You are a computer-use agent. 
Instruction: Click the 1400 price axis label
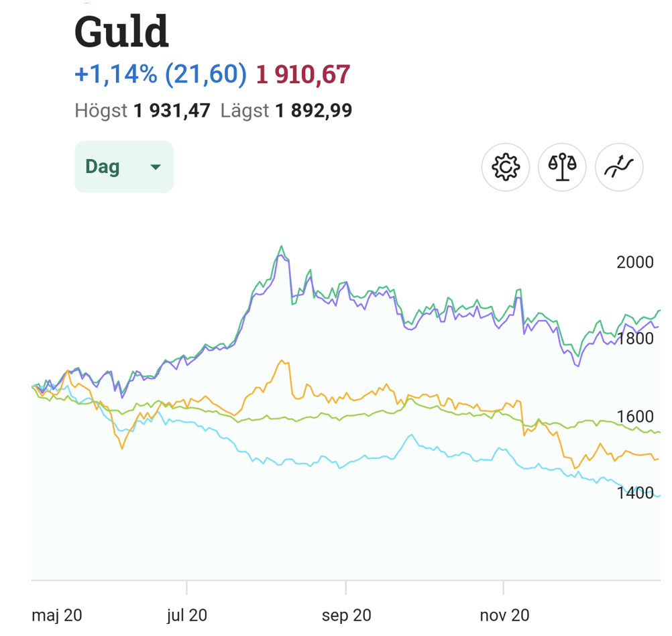coord(634,494)
